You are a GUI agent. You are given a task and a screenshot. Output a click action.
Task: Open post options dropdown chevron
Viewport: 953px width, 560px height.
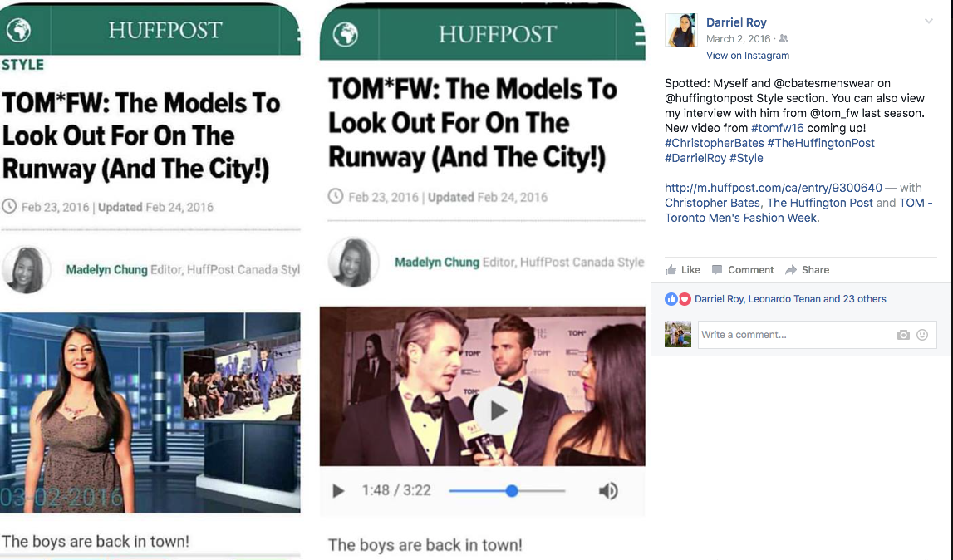pyautogui.click(x=929, y=22)
